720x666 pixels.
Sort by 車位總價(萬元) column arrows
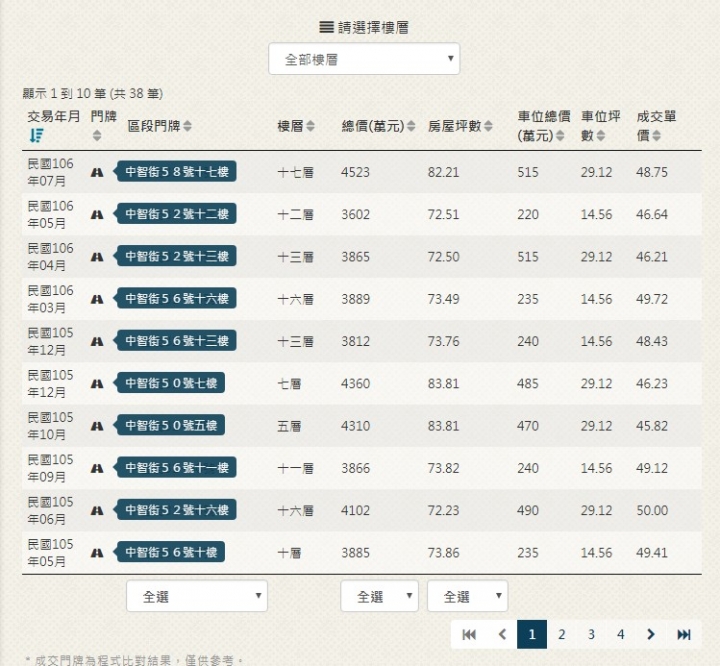point(560,135)
